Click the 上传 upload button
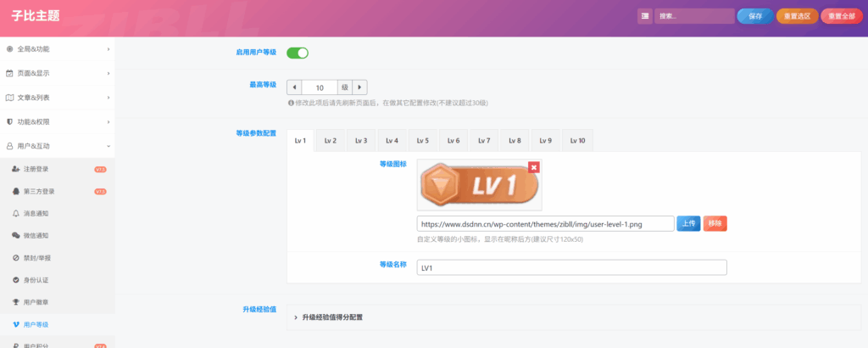 click(688, 223)
